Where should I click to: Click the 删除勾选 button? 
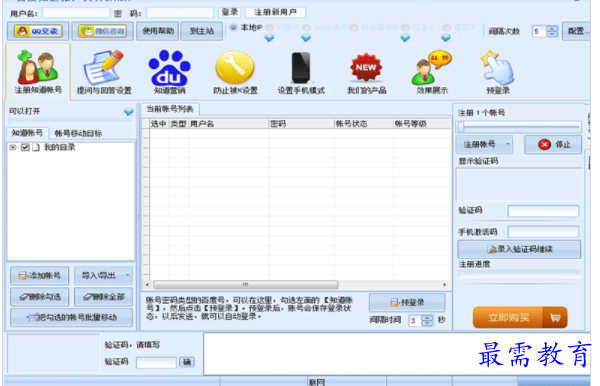(39, 297)
